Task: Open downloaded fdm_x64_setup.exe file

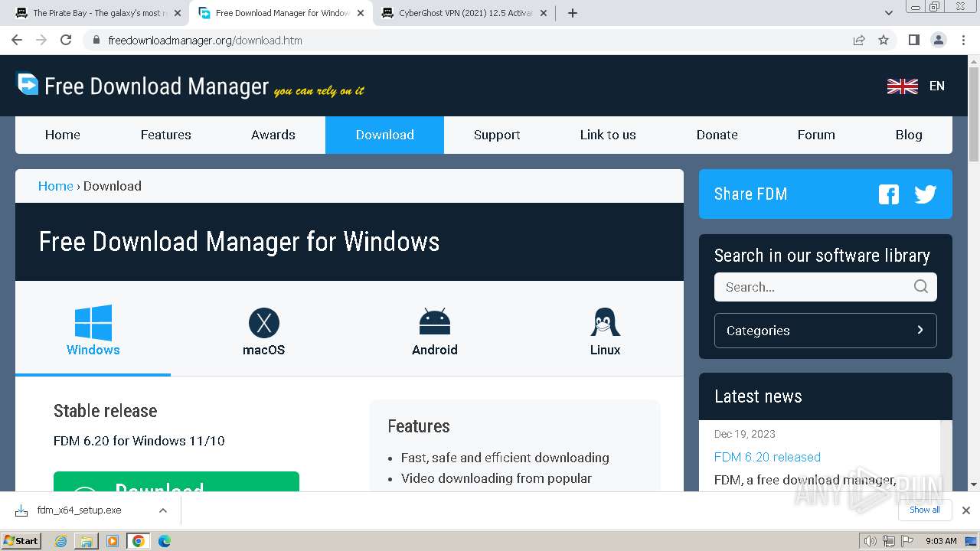Action: (x=79, y=510)
